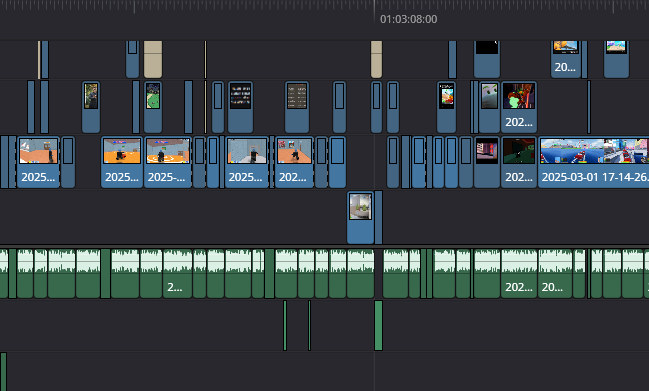Select the beige clip at the playhead
Viewport: 649px width, 391px height.
point(376,59)
